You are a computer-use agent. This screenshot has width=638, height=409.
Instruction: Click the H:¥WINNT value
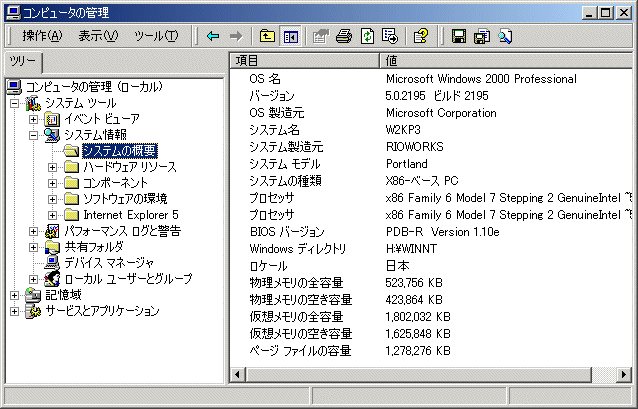(411, 249)
